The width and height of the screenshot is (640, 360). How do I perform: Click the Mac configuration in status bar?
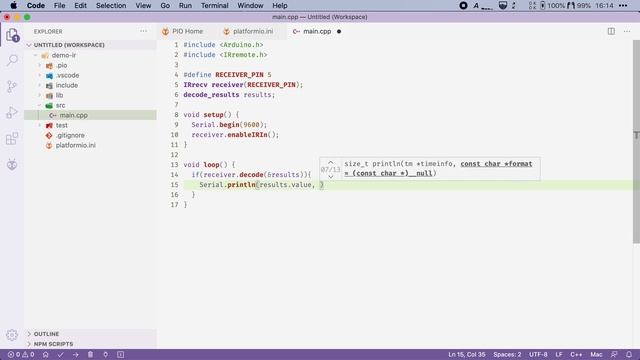click(596, 355)
